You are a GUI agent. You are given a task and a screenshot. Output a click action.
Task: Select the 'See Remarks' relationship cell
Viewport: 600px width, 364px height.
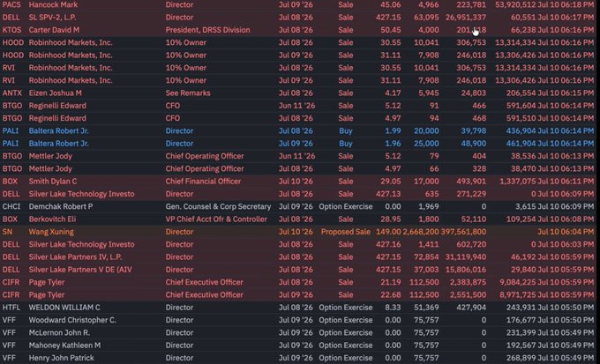tap(188, 93)
